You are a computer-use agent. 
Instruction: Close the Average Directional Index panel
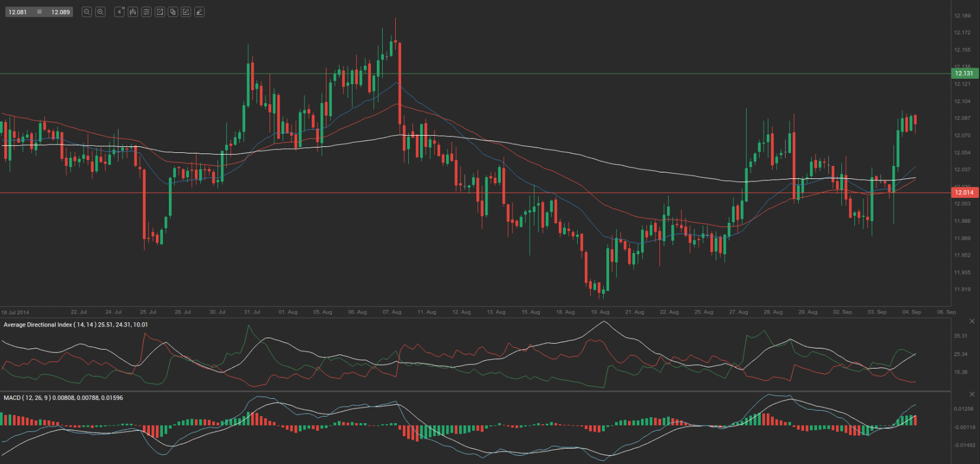click(x=972, y=321)
